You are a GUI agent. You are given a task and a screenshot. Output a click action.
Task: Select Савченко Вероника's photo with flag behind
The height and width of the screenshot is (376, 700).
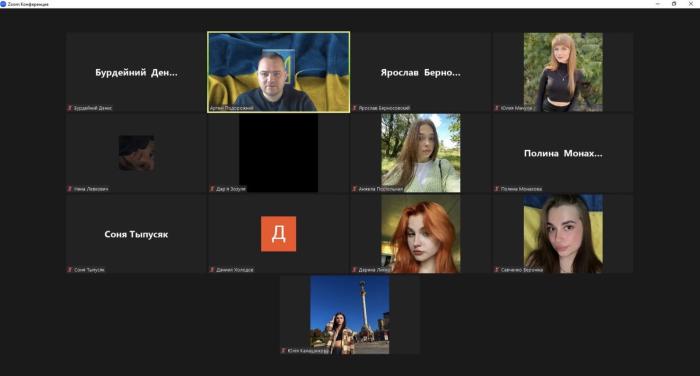pos(563,234)
